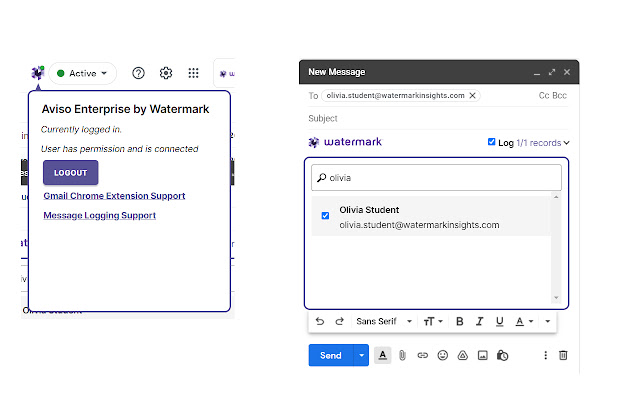Open the send options dropdown arrow

[x=361, y=356]
